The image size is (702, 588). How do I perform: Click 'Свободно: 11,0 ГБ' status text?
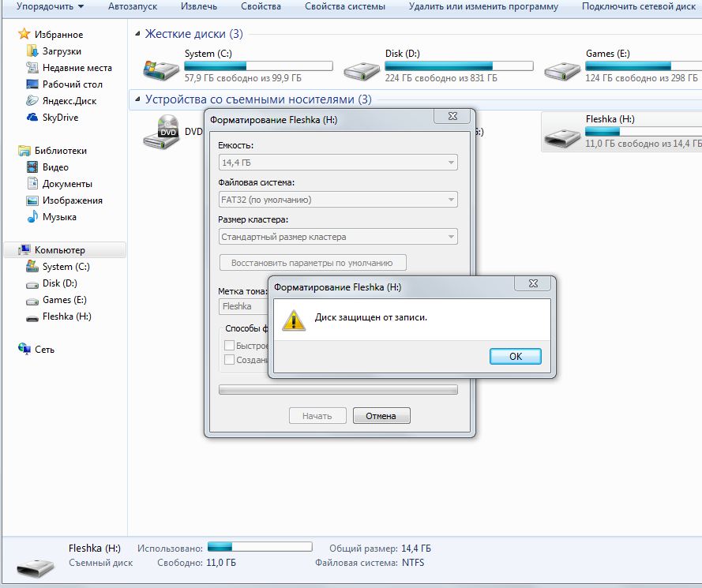tap(196, 563)
